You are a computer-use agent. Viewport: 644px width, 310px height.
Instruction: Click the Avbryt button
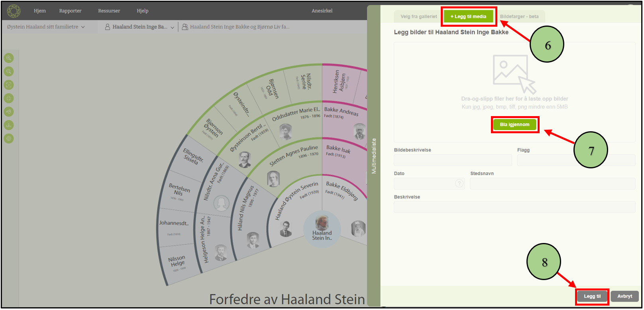click(624, 296)
